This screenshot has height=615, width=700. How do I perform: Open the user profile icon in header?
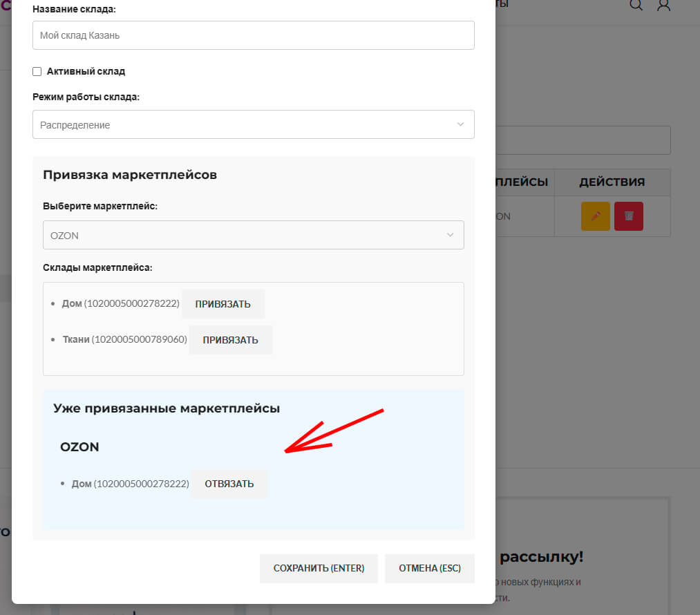coord(664,5)
